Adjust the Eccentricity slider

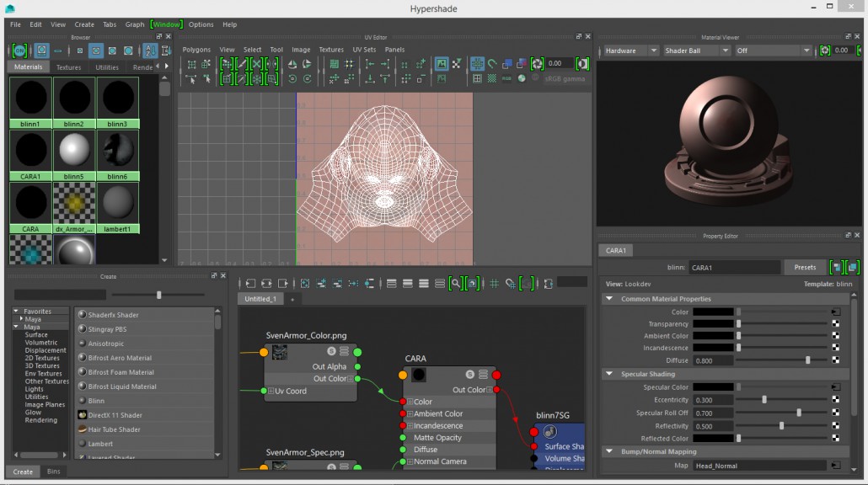764,400
